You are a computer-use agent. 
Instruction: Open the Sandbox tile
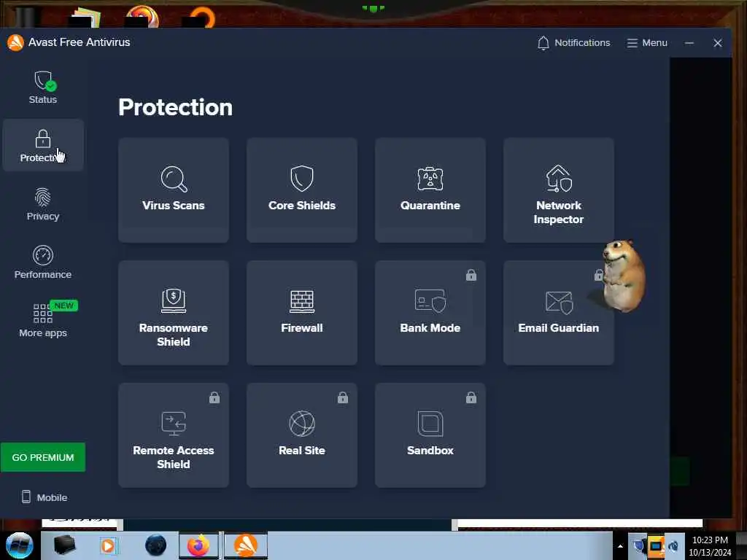pos(430,435)
